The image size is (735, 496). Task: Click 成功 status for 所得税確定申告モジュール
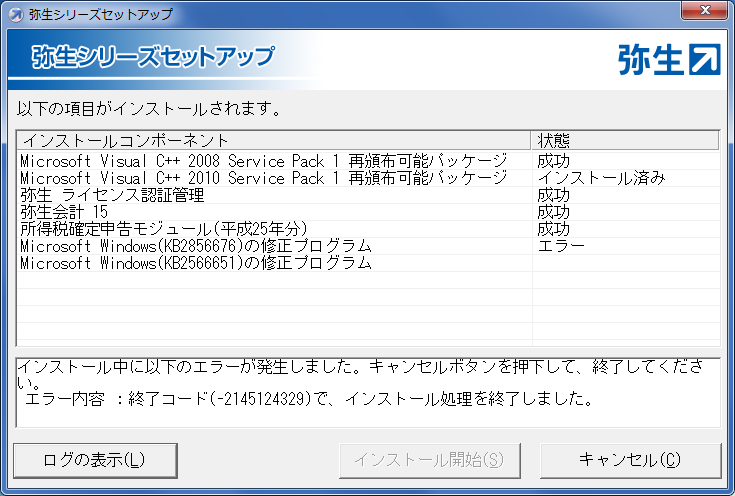tap(554, 229)
